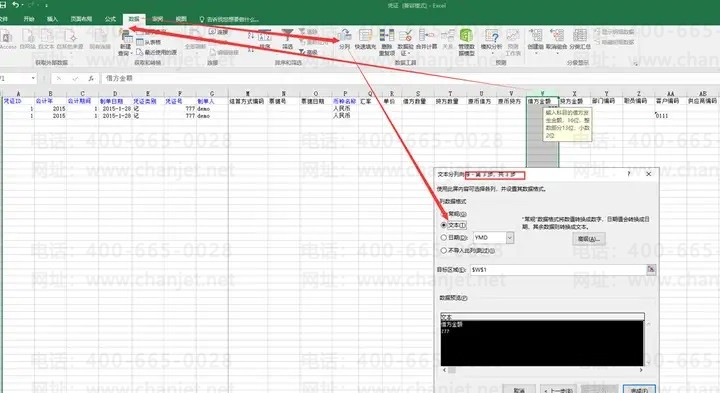This screenshot has width=720, height=393.
Task: Click the Ungroup (取消组合) icon
Action: [557, 35]
